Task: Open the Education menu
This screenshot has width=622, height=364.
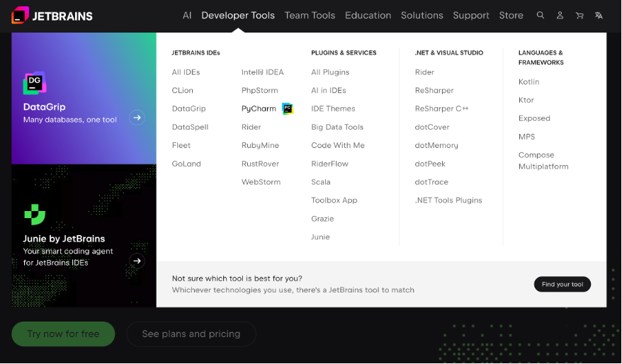Action: (x=368, y=16)
